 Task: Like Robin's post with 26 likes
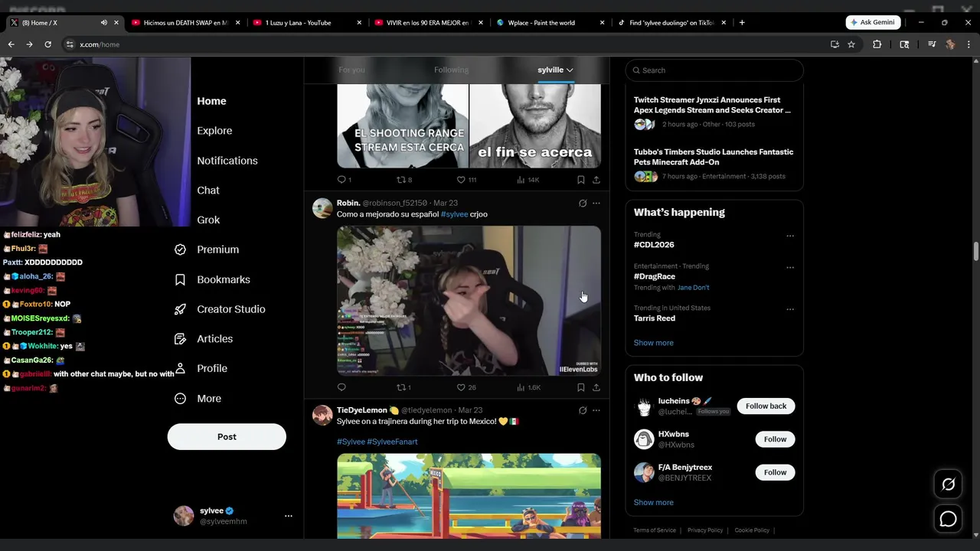(x=466, y=387)
